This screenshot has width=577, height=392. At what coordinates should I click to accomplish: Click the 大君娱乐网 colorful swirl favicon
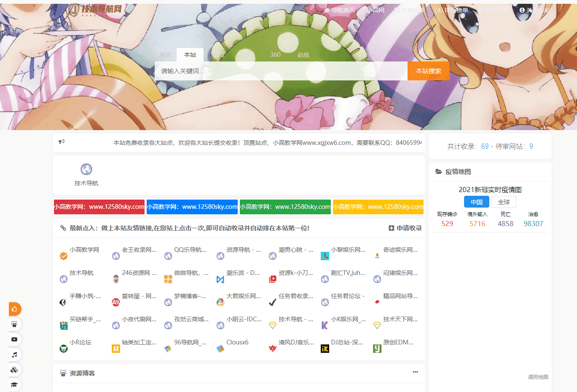click(220, 302)
